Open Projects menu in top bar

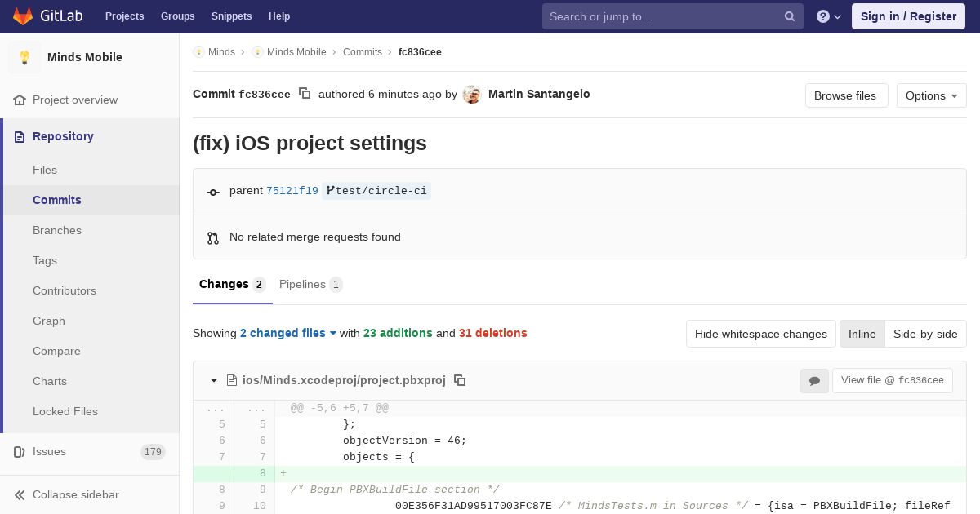point(124,16)
